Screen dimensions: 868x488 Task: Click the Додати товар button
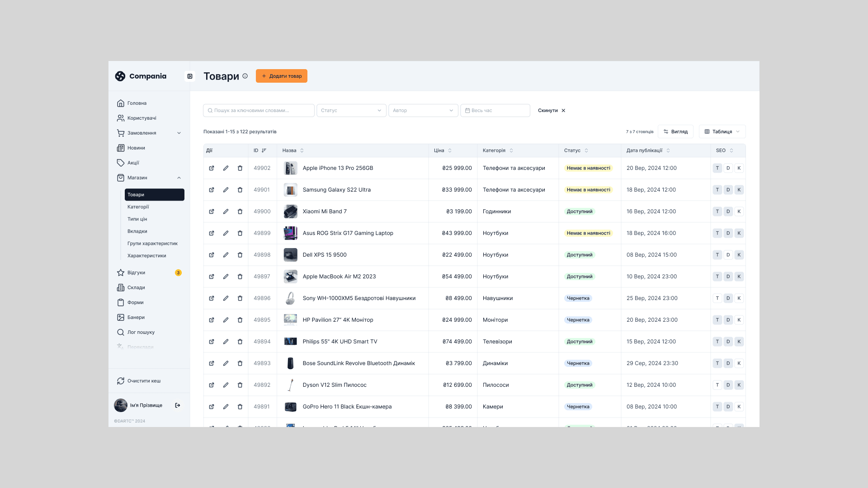(281, 76)
